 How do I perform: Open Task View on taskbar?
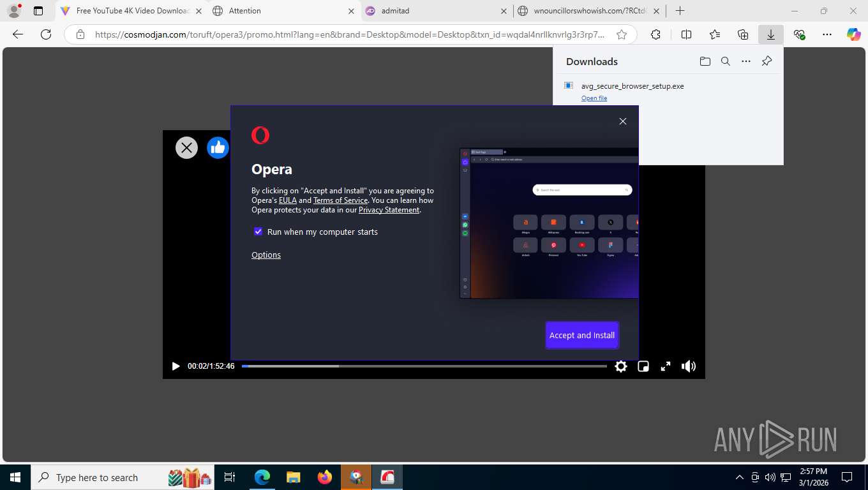pos(230,477)
